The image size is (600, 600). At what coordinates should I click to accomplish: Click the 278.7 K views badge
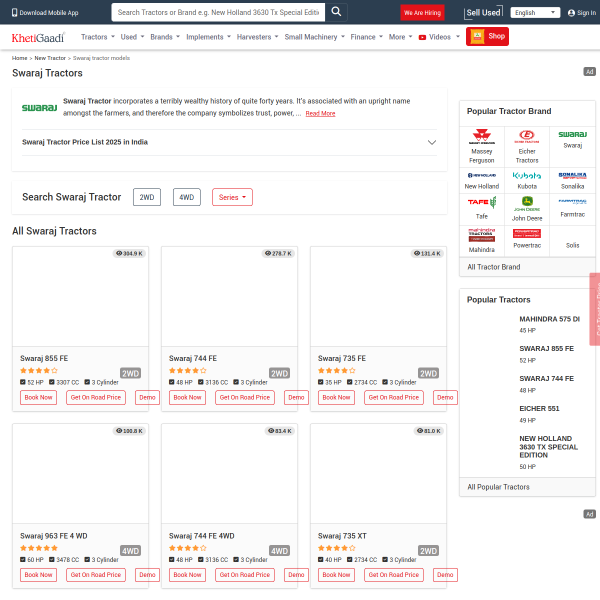click(x=278, y=253)
